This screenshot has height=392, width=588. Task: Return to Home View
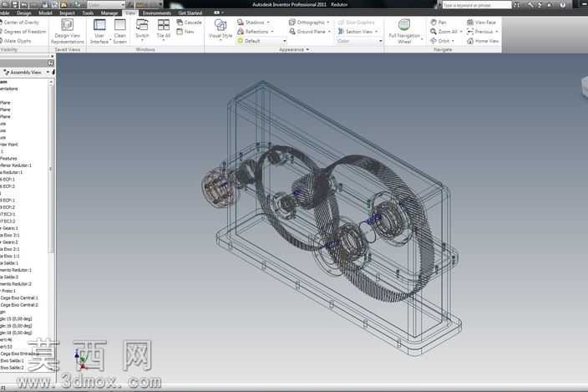click(483, 41)
